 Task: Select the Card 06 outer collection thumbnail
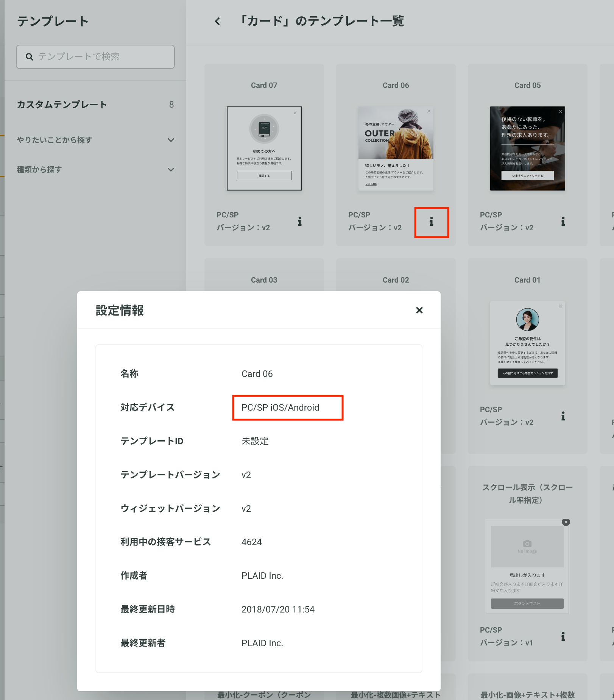click(x=396, y=148)
